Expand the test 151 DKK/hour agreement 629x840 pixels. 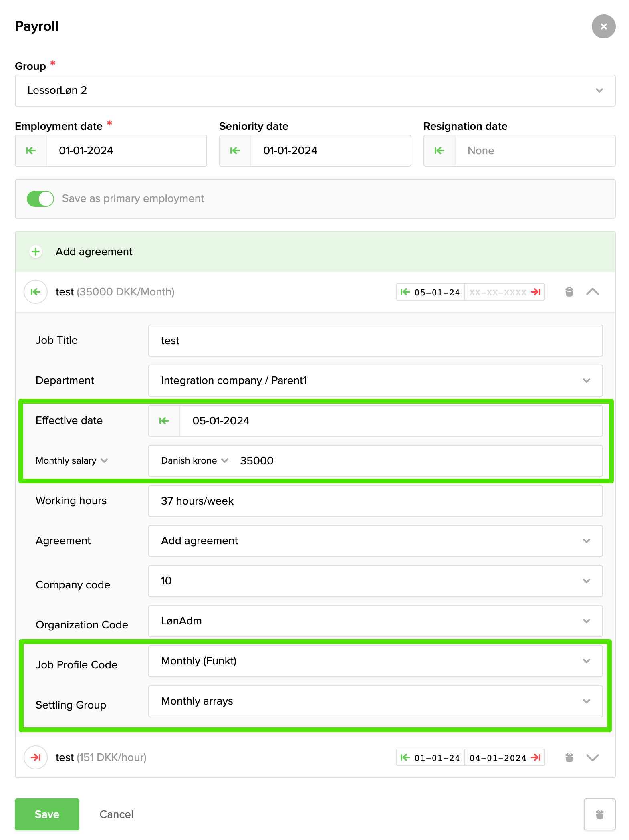(592, 757)
